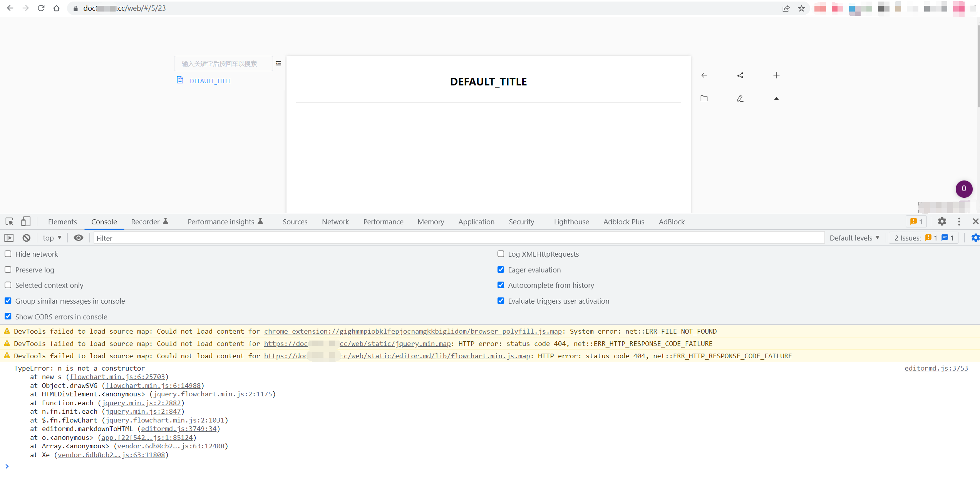Open the Default levels dropdown

854,238
